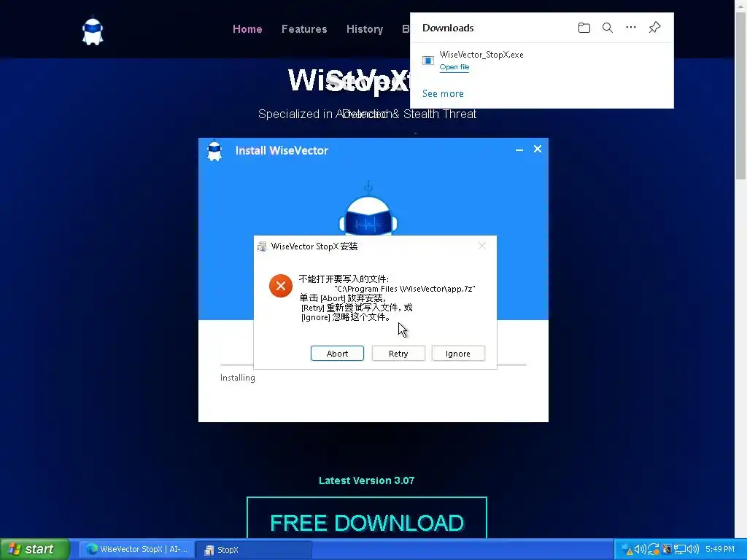Image resolution: width=747 pixels, height=560 pixels.
Task: Click the file path text C:\Program Files\WiseVector\app.7z
Action: 405,289
